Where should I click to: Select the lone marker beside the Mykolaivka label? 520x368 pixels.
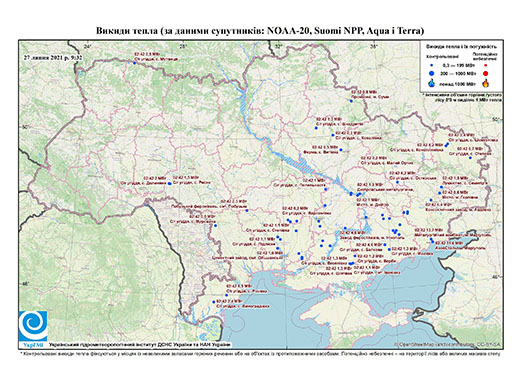215,226
